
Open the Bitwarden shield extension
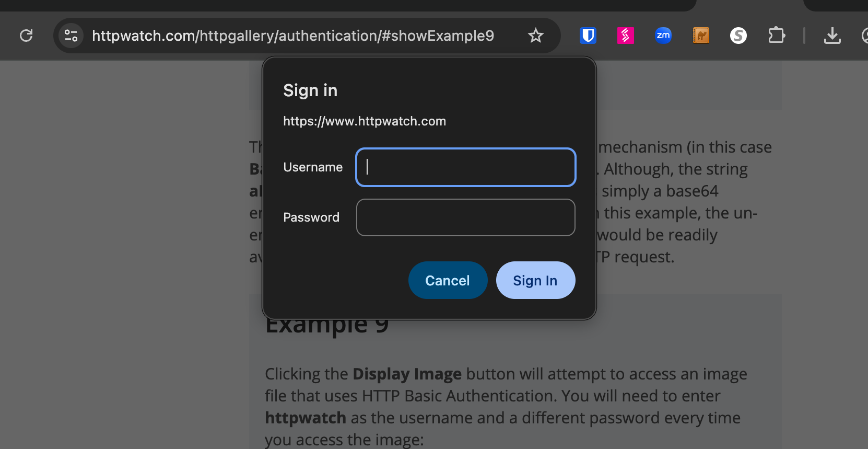(588, 36)
